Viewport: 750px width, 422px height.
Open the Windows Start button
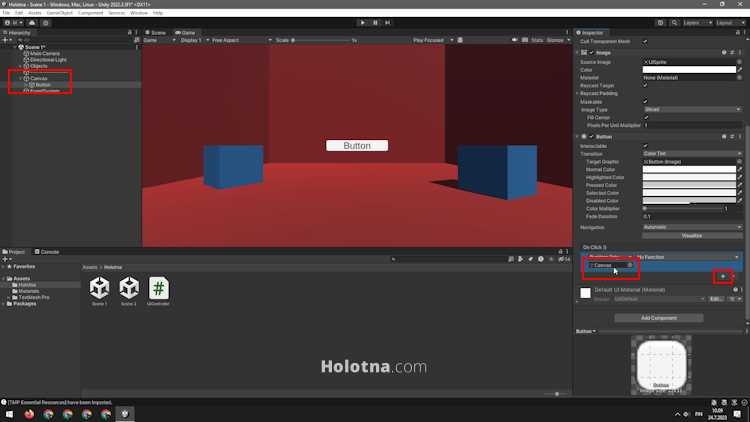[x=9, y=414]
